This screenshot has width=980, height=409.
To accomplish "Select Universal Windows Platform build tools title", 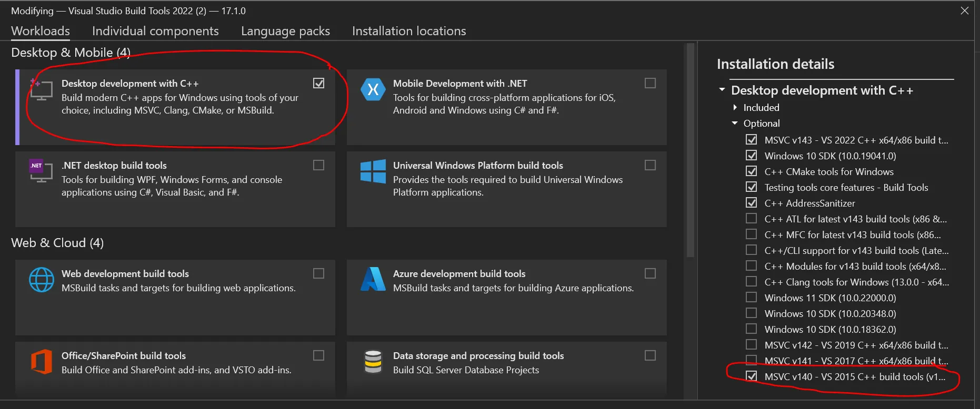I will [x=478, y=165].
